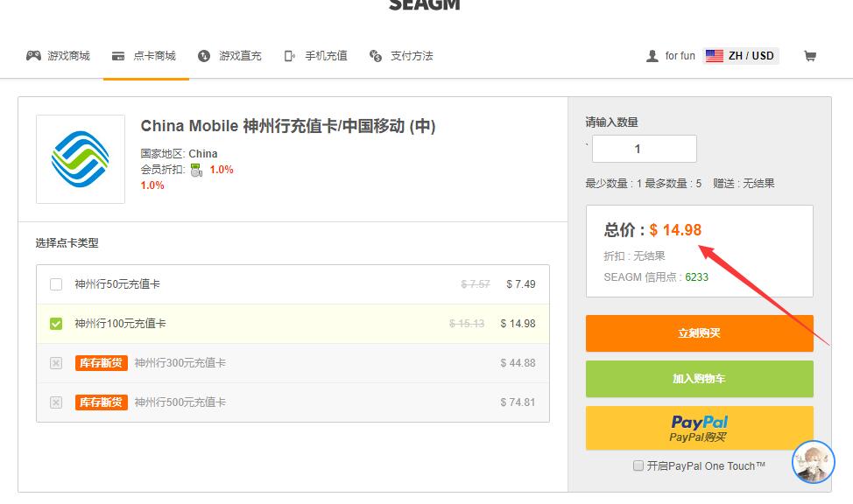Viewport: 853px width, 504px height.
Task: Click the quantity input field
Action: click(644, 149)
